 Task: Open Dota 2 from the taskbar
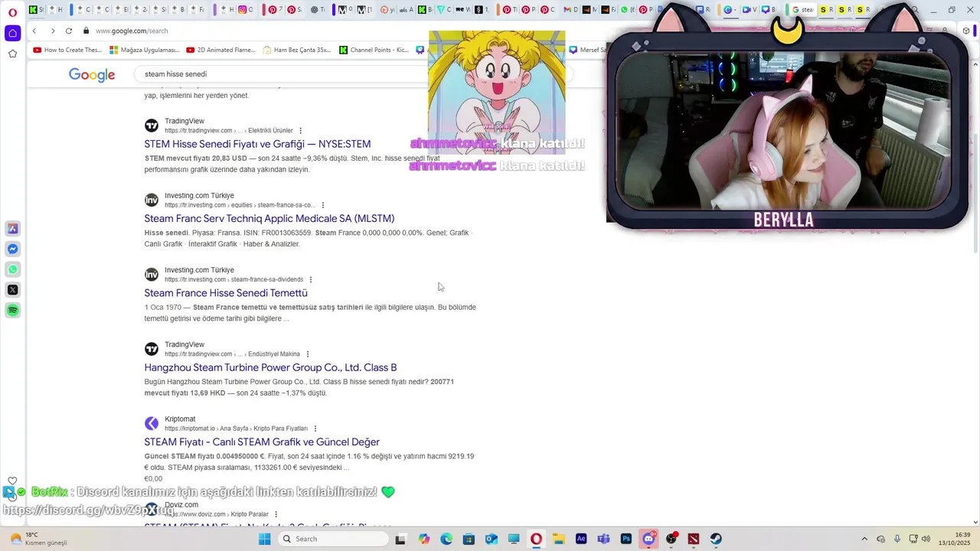(694, 539)
